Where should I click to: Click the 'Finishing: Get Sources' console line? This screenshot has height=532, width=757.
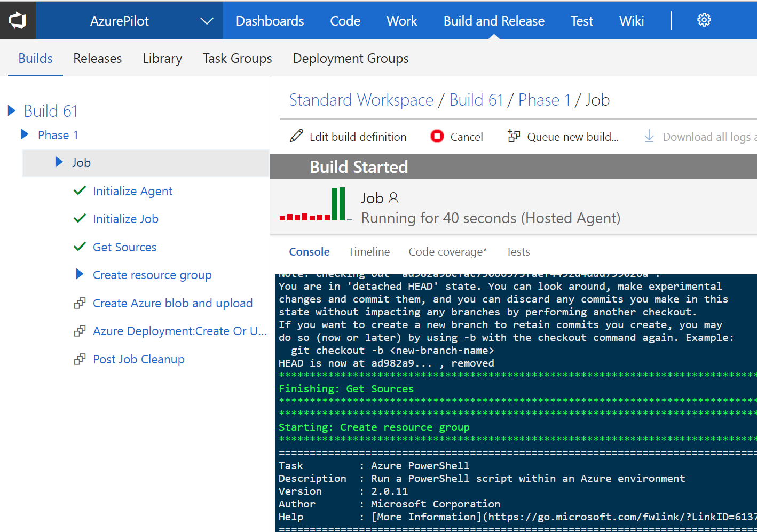[346, 388]
